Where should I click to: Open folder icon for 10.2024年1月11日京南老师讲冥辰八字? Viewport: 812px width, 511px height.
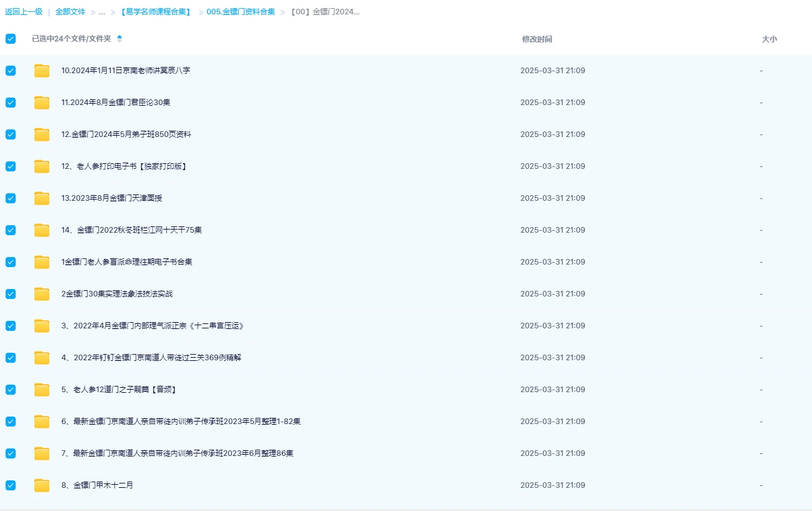tap(42, 71)
